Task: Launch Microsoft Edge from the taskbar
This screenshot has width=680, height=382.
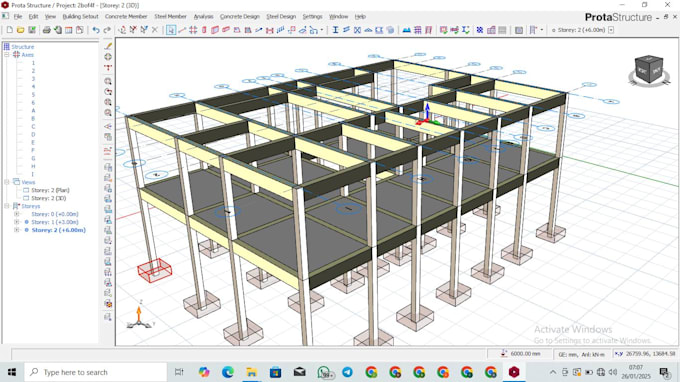Action: coord(228,372)
